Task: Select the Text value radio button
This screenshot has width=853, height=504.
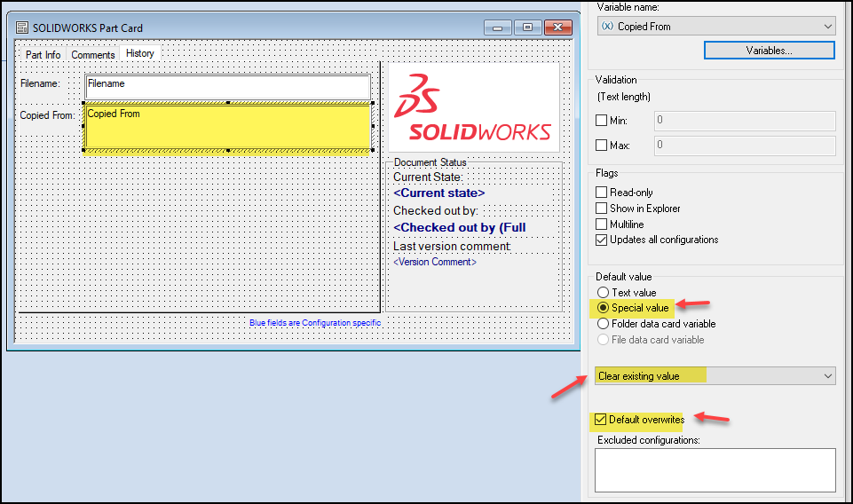Action: click(603, 293)
